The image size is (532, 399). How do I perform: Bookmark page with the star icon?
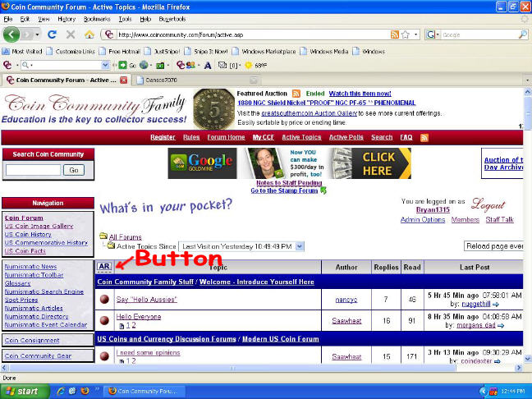(x=406, y=34)
